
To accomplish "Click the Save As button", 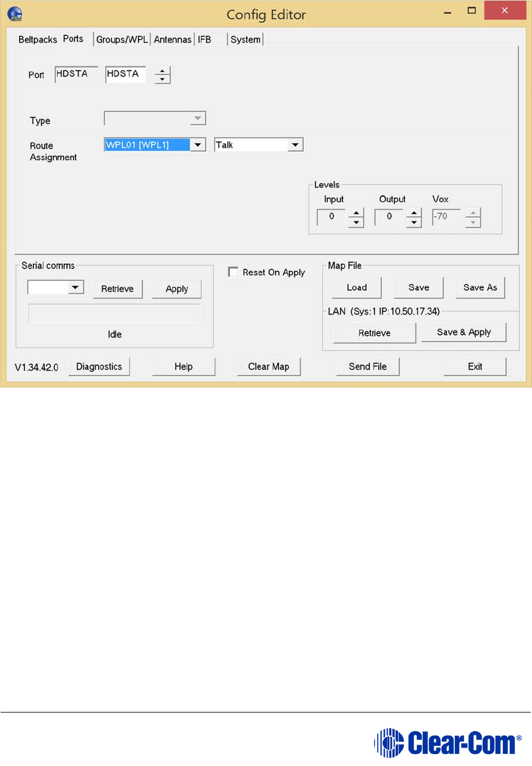I will (x=480, y=288).
